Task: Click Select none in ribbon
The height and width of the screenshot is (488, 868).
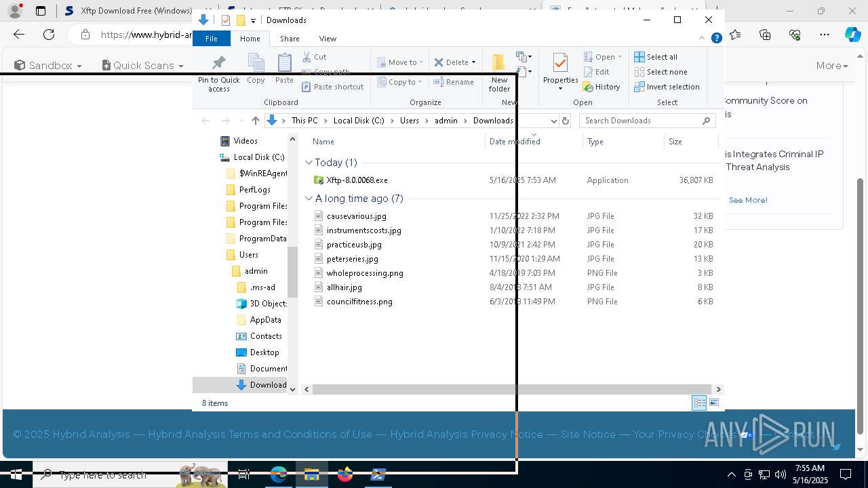Action: [x=660, y=72]
